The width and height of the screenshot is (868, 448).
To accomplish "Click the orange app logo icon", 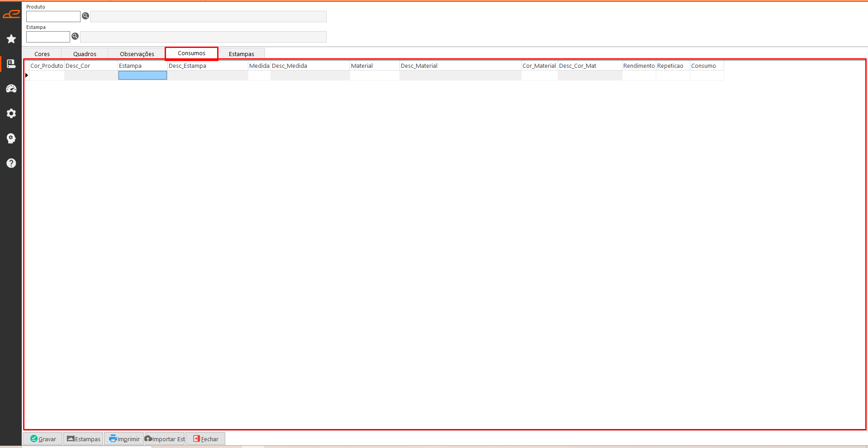I will pyautogui.click(x=11, y=14).
